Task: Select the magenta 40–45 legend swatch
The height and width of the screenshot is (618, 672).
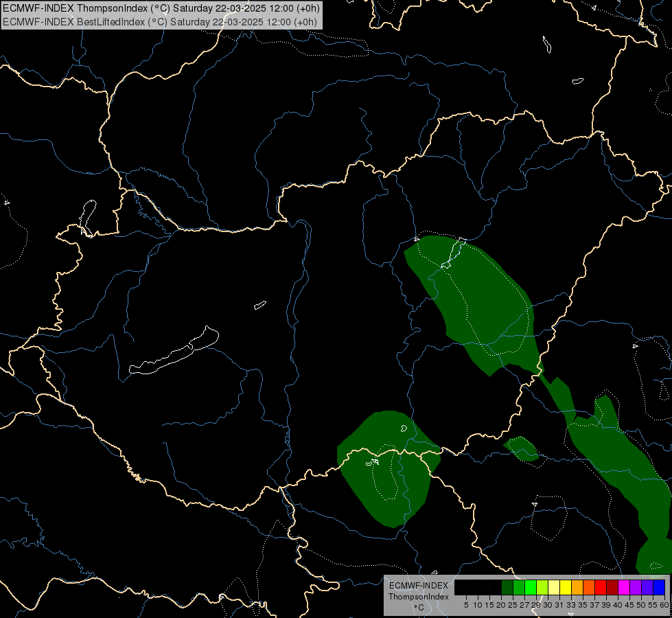Action: (624, 587)
